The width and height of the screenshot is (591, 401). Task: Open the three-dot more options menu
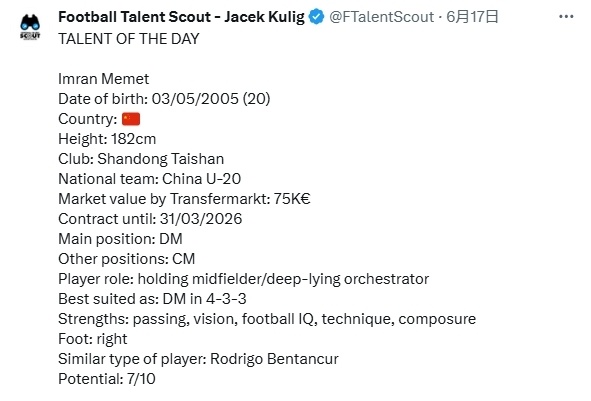pos(566,17)
